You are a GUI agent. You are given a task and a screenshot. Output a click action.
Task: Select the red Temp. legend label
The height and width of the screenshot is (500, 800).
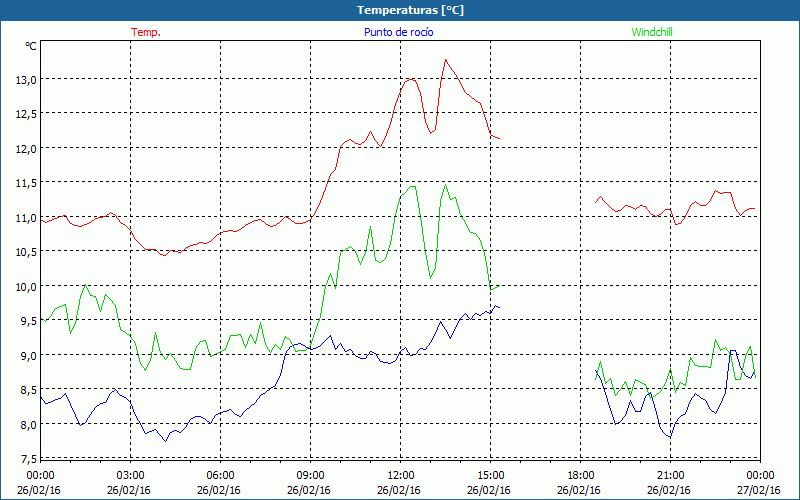(x=146, y=32)
